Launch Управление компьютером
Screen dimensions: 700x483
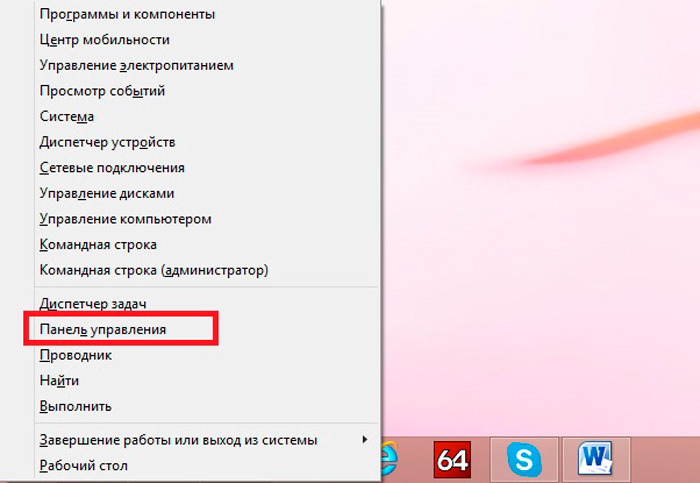click(x=125, y=219)
